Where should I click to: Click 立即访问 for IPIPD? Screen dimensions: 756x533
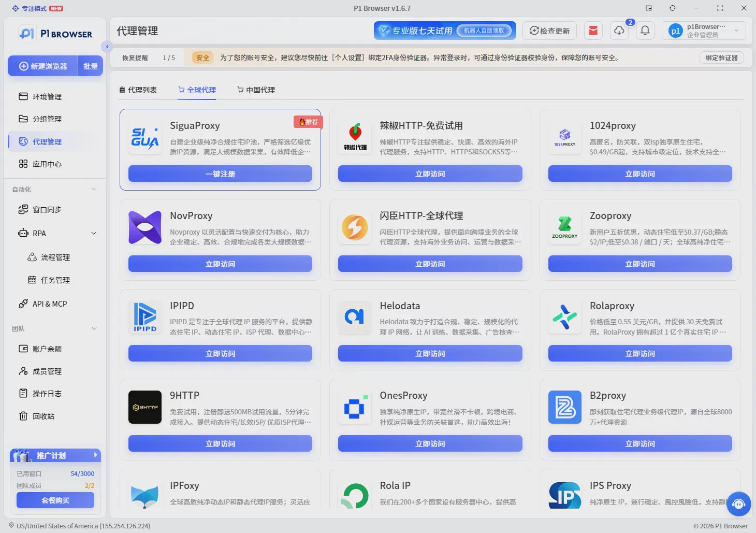click(x=220, y=354)
